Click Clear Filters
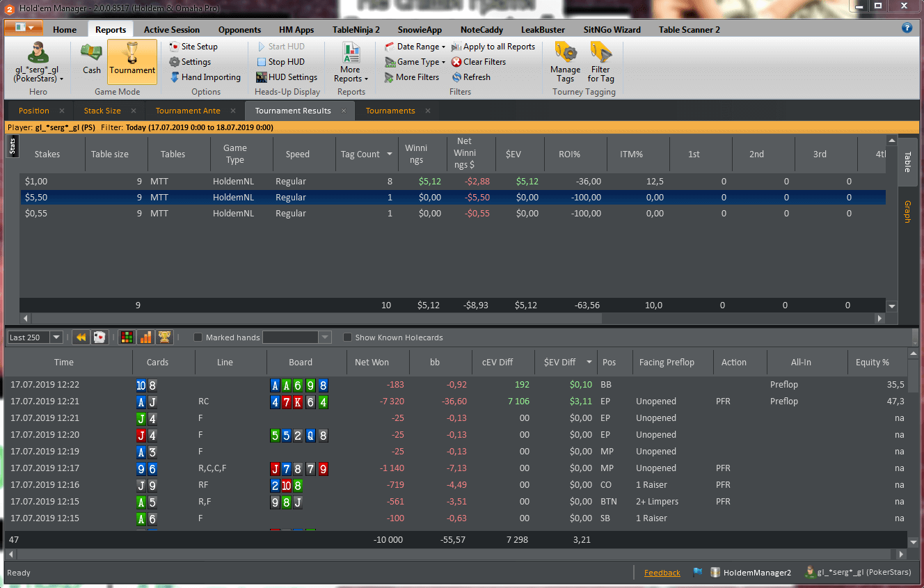 pos(479,62)
